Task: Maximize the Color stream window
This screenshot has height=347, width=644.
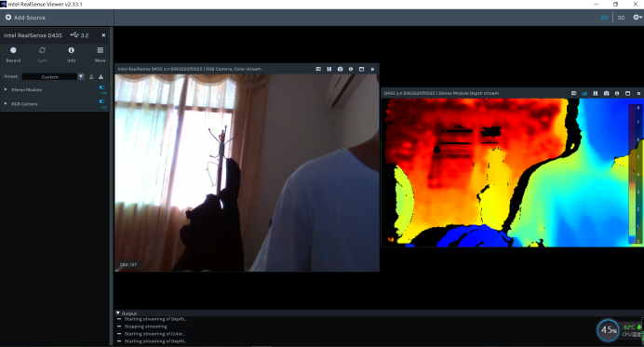Action: point(361,69)
